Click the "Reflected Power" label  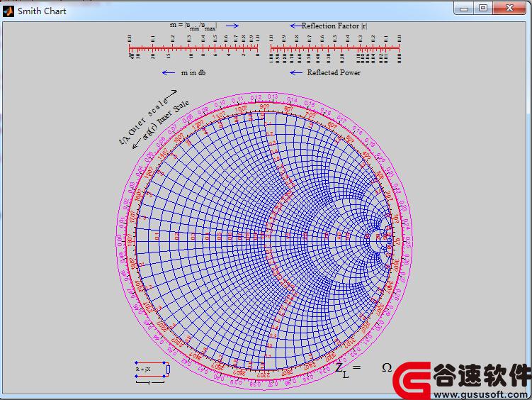[x=334, y=72]
